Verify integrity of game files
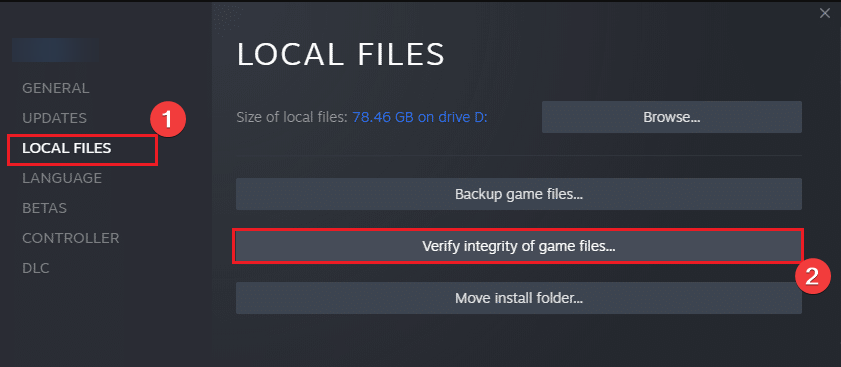841x367 pixels. [519, 246]
